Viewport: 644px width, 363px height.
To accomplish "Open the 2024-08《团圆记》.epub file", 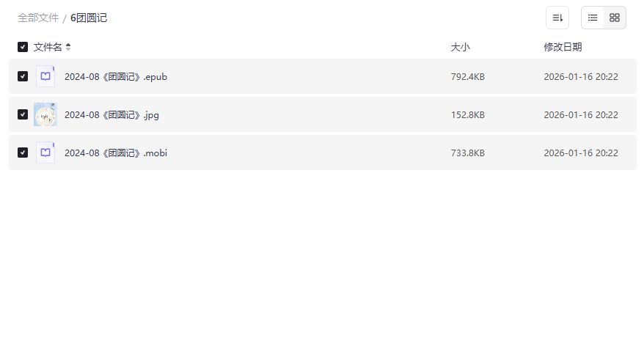I will (x=116, y=76).
